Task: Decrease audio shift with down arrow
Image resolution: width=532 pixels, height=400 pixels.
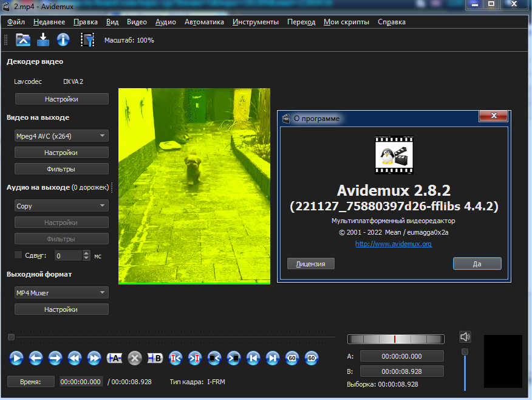Action: click(x=86, y=258)
